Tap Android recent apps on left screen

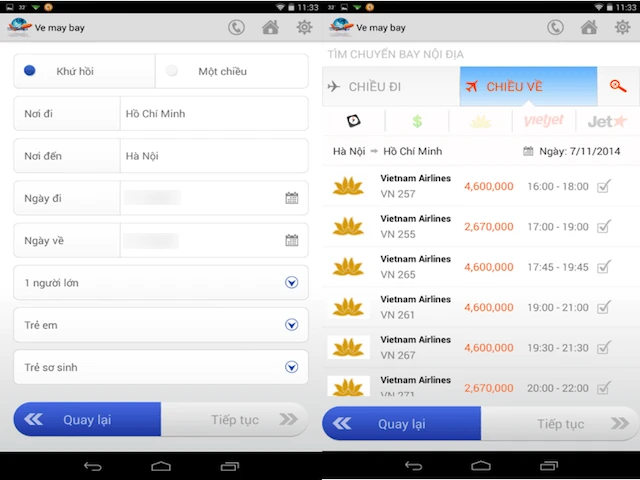(229, 466)
